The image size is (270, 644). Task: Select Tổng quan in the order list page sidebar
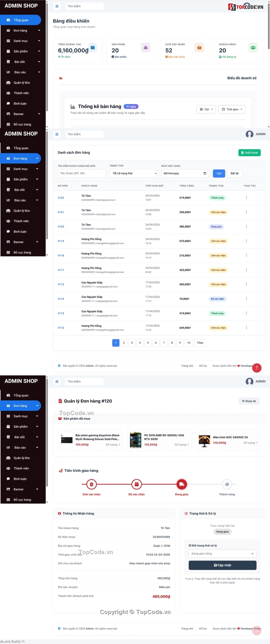point(20,148)
